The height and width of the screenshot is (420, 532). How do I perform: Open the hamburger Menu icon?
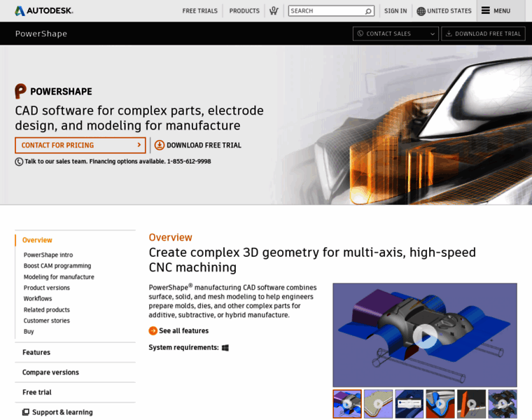[x=486, y=10]
